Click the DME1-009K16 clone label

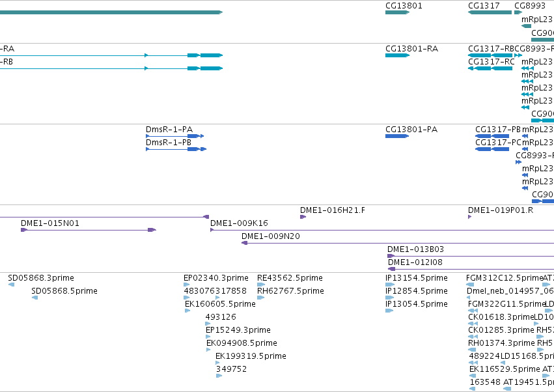(x=239, y=223)
